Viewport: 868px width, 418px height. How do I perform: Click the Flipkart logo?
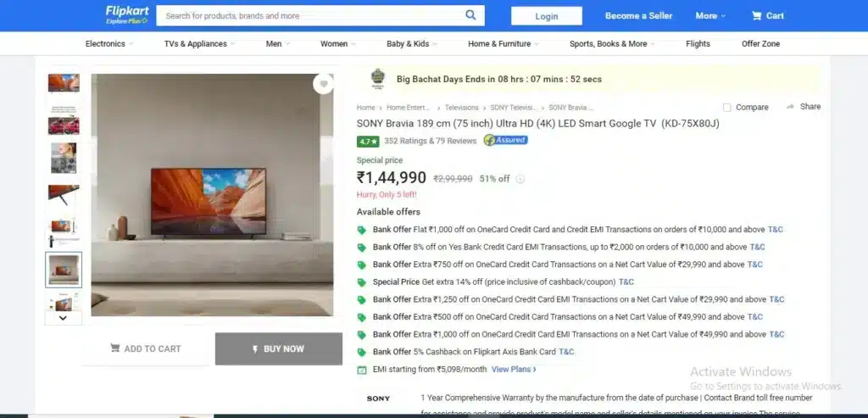[x=127, y=15]
